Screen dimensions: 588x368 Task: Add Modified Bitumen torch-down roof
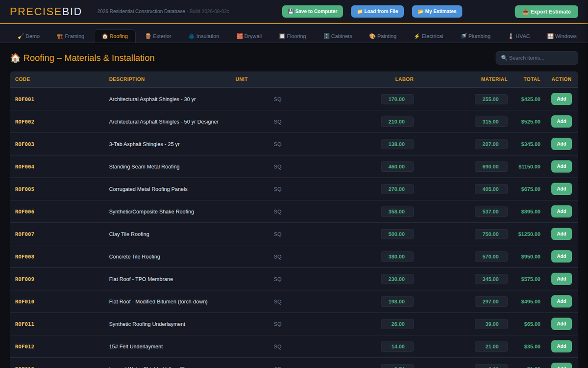tap(562, 302)
